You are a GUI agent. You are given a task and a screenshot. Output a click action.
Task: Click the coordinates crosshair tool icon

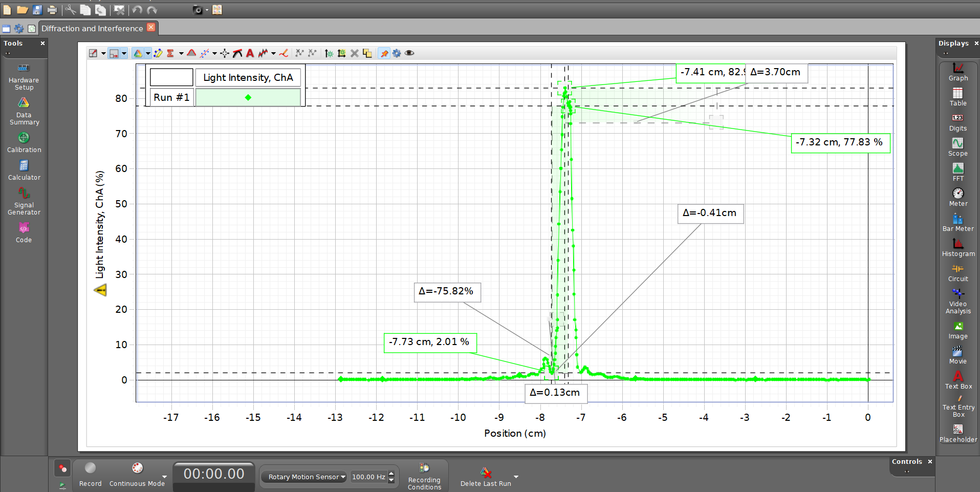[x=225, y=53]
